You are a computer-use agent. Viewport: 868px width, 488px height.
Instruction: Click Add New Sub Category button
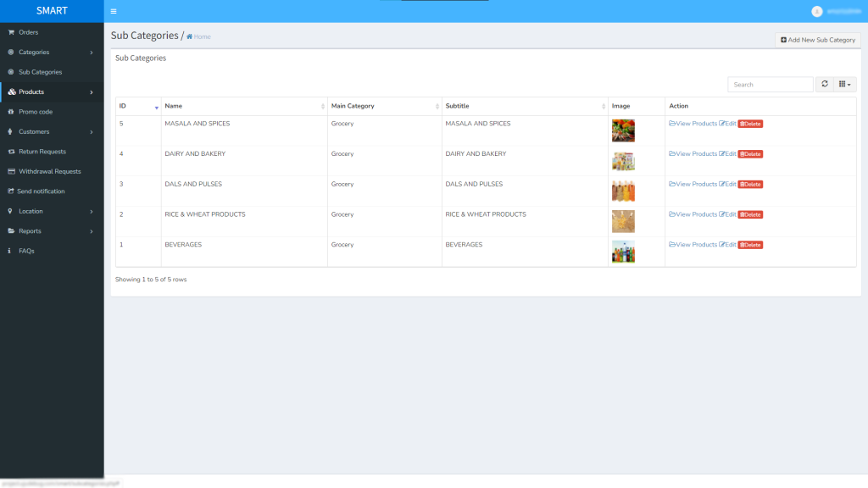pyautogui.click(x=816, y=39)
